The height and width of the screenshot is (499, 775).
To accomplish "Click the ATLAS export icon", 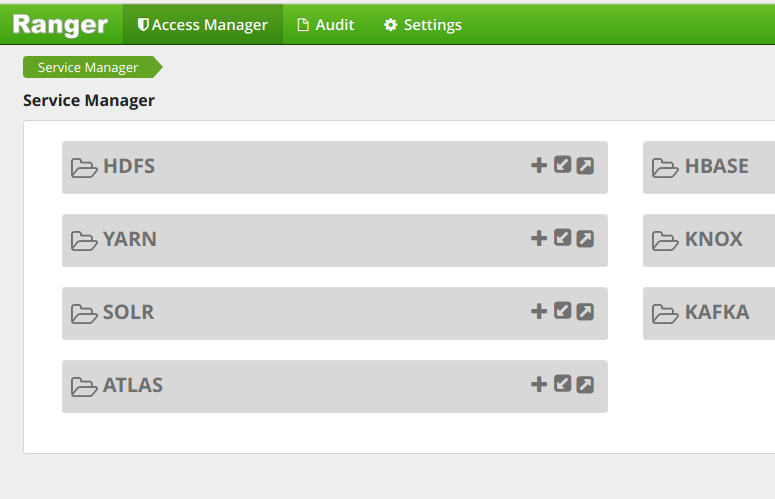I will click(x=585, y=384).
